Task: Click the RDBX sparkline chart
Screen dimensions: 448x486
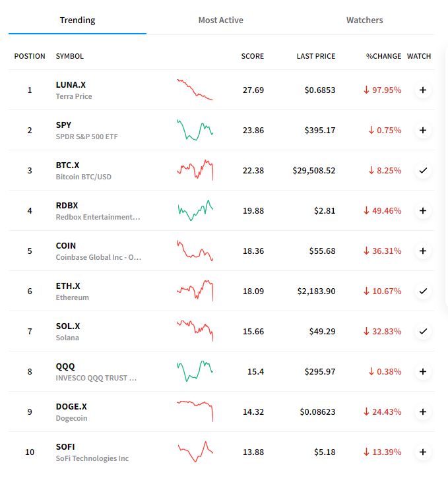Action: pos(195,210)
